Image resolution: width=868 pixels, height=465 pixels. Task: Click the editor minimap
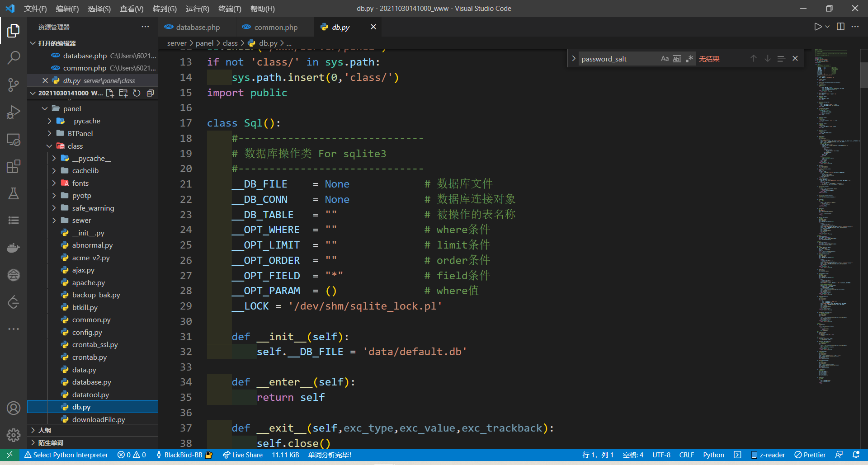(x=837, y=217)
